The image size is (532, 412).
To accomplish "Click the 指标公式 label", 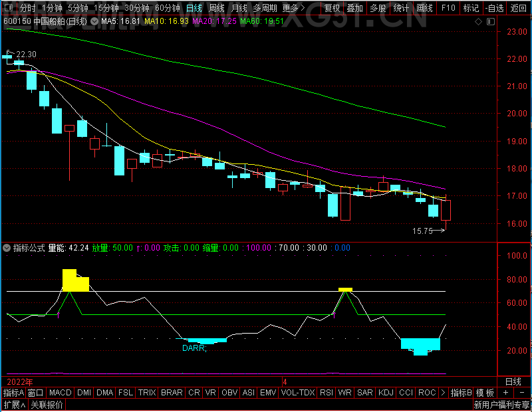I will click(x=29, y=248).
